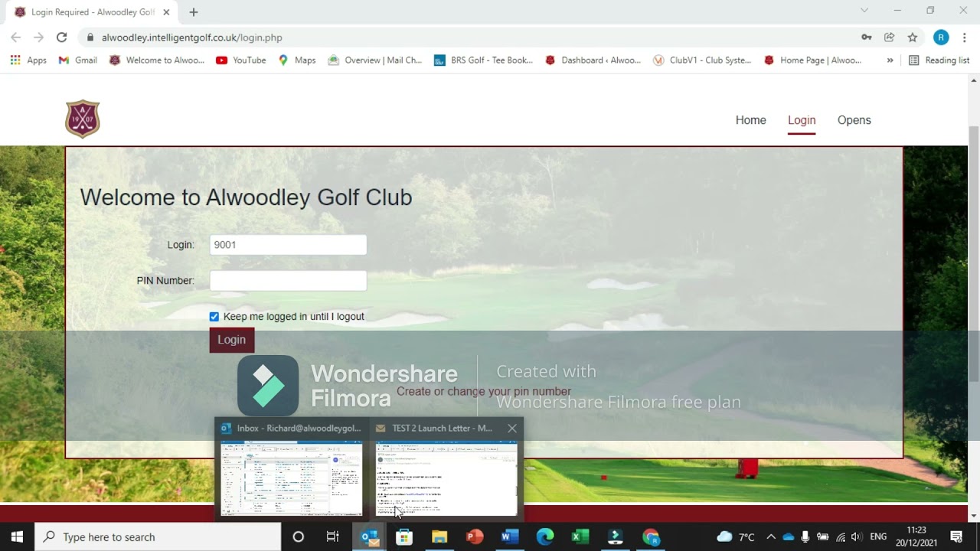This screenshot has height=551, width=980.
Task: Open the saved passwords key icon
Action: coord(867,37)
